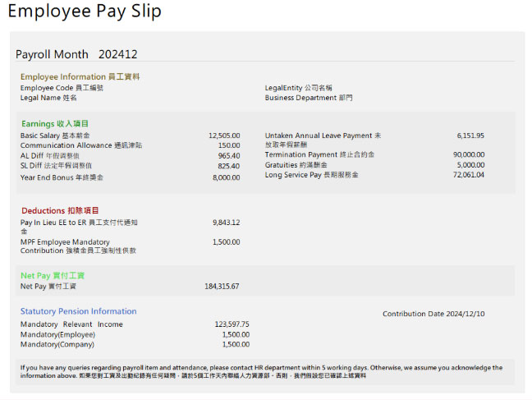Click the Gratuities label
Image resolution: width=532 pixels, height=400 pixels.
pos(296,165)
